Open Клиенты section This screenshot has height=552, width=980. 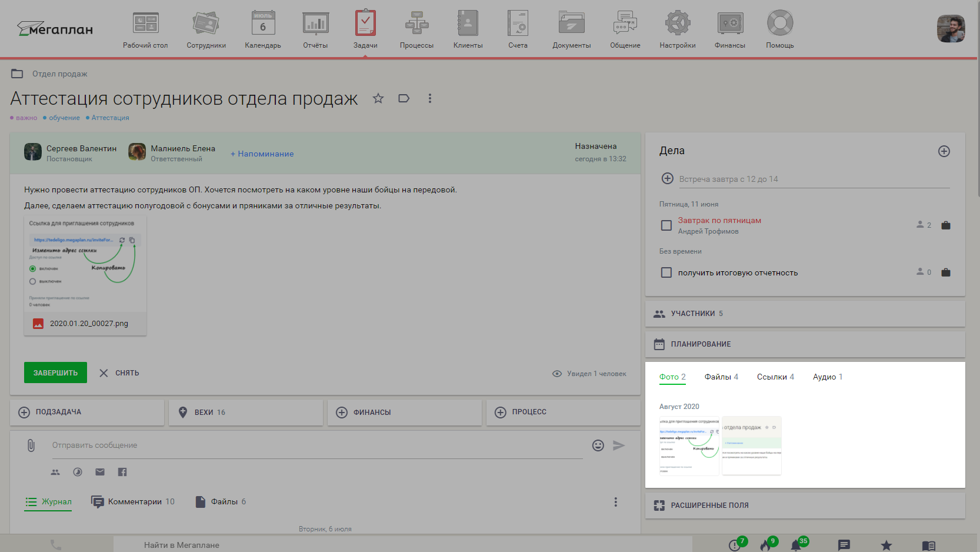click(468, 29)
